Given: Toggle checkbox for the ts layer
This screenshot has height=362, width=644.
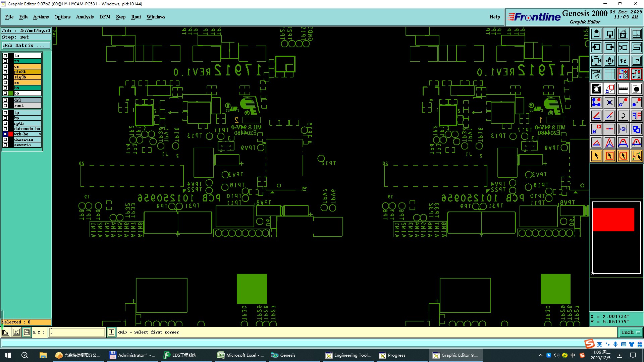Looking at the screenshot, I should 5,61.
